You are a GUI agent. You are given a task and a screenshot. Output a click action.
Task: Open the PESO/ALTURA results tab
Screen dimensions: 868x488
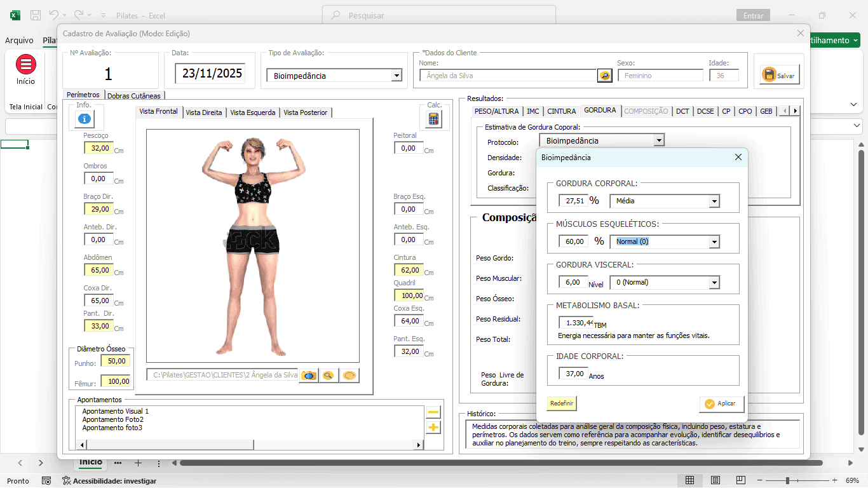coord(497,111)
